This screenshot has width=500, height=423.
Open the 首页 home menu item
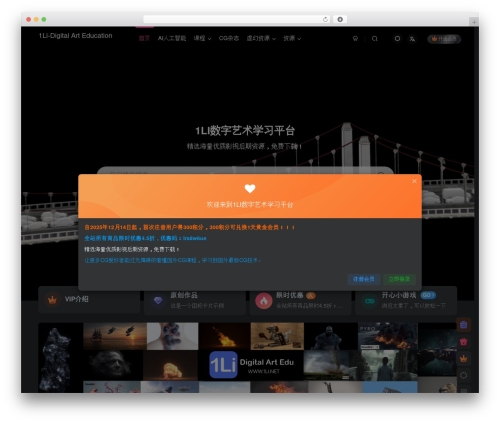144,38
